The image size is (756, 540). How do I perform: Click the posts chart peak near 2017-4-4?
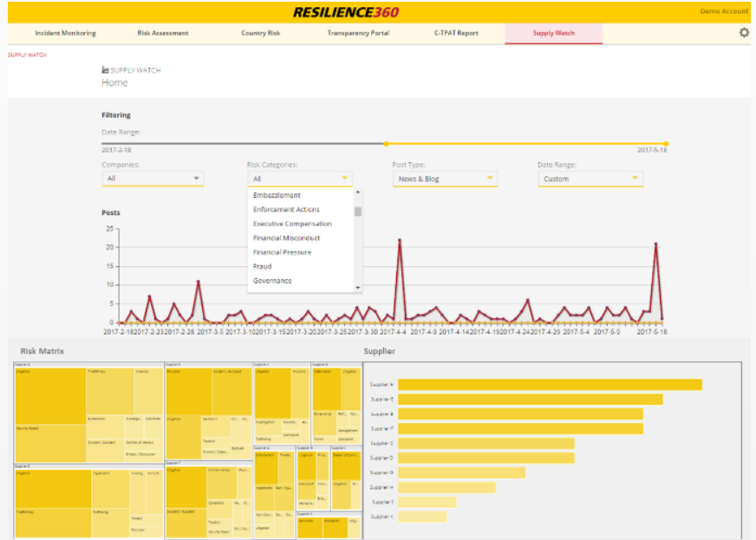pos(399,239)
